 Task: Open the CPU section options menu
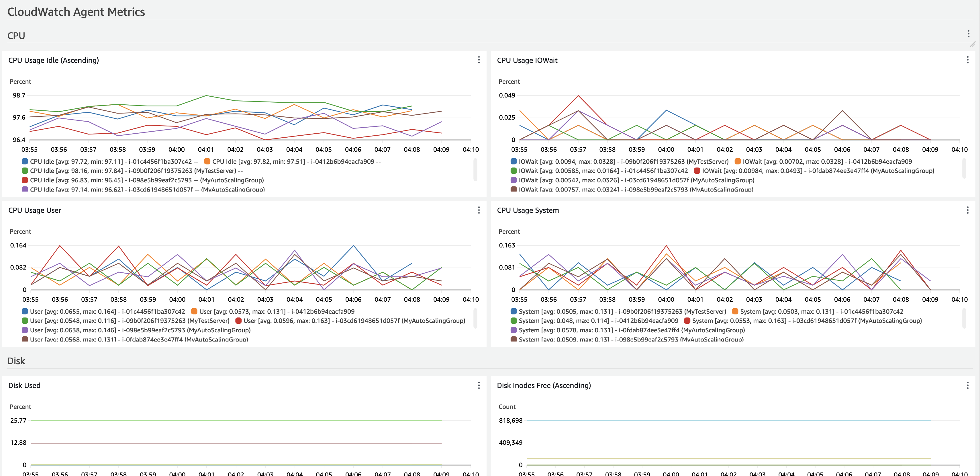point(968,34)
